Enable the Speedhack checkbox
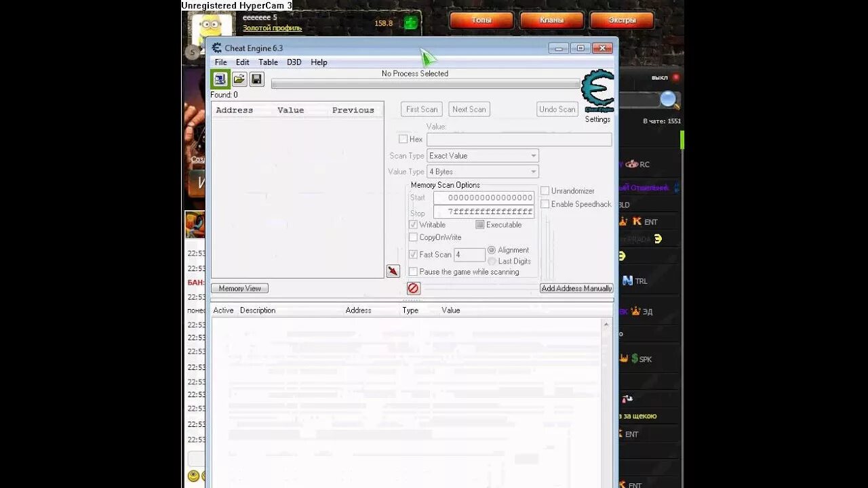 tap(545, 204)
